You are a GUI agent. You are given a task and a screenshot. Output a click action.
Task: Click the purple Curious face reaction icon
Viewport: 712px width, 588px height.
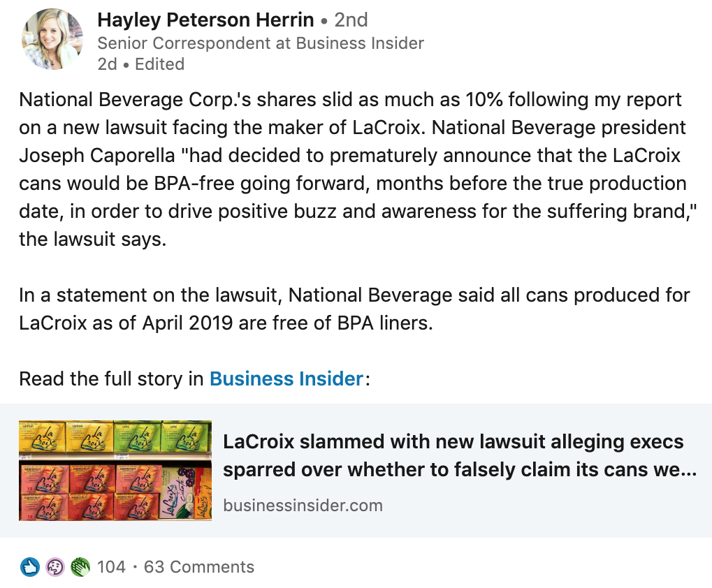55,567
